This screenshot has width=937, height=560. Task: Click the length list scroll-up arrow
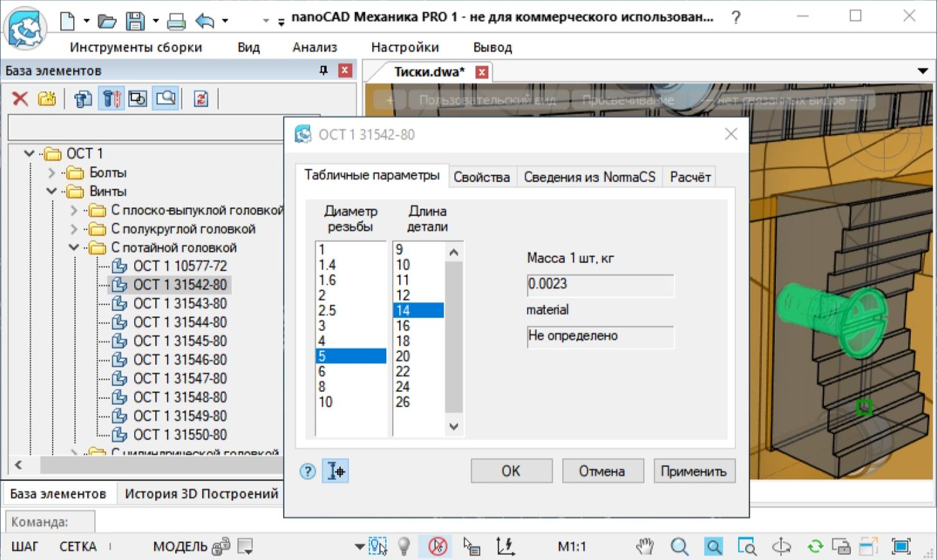(454, 252)
